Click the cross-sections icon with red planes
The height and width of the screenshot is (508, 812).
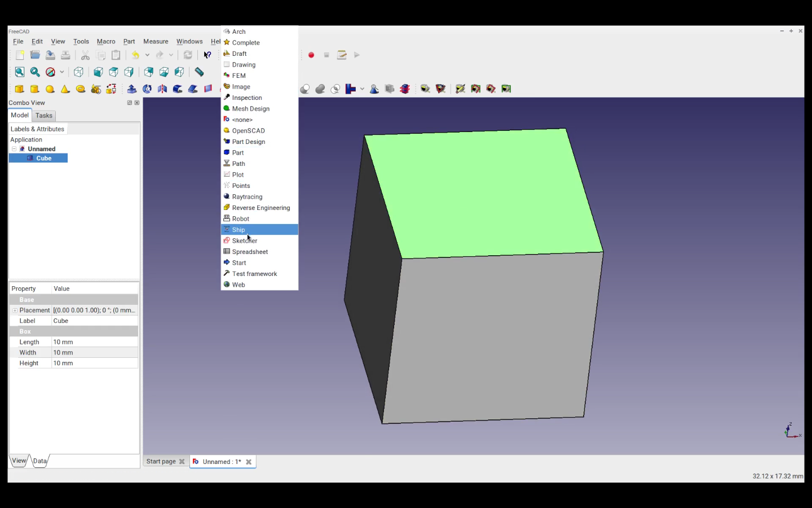point(405,89)
